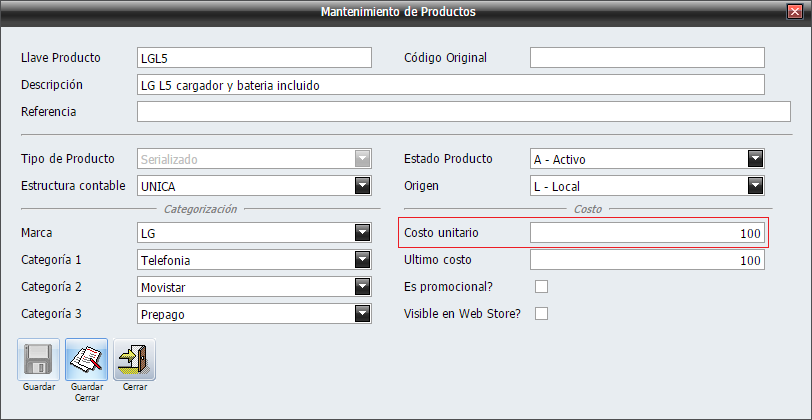
Task: Click the Descripción label
Action: 52,84
